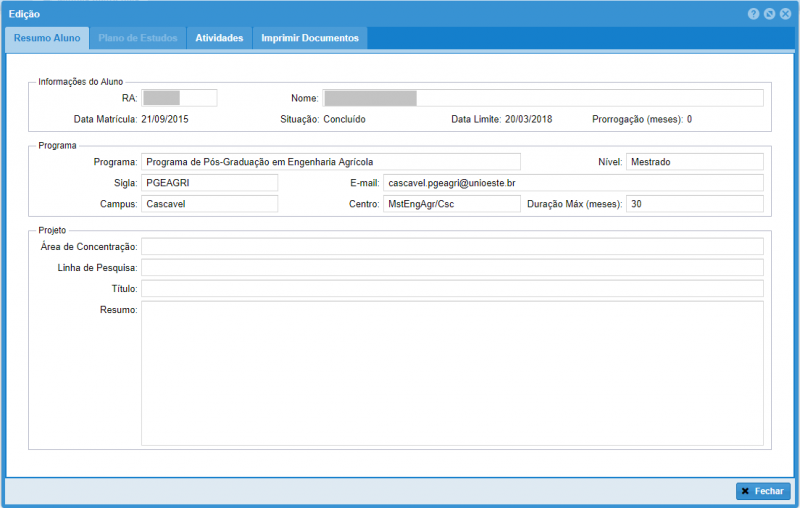
Task: Focus the Programa name field
Action: click(331, 162)
